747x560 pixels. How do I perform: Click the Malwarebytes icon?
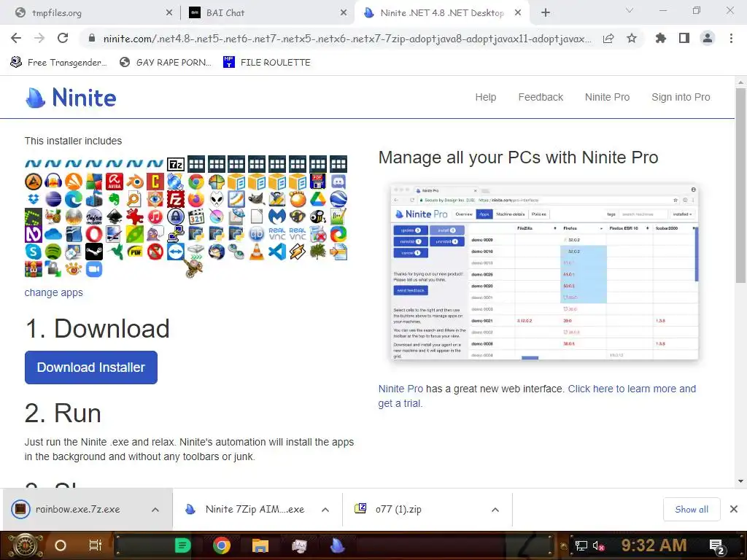click(277, 217)
